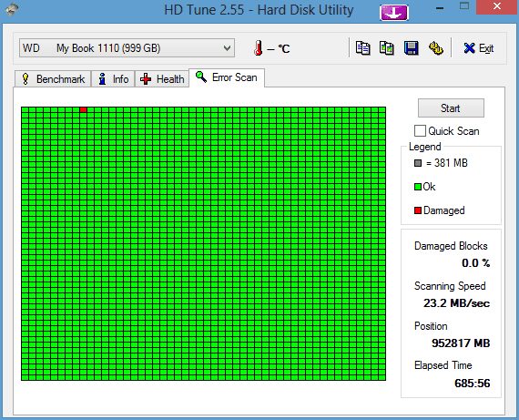
Task: Click the blue X Exit icon
Action: (x=469, y=48)
